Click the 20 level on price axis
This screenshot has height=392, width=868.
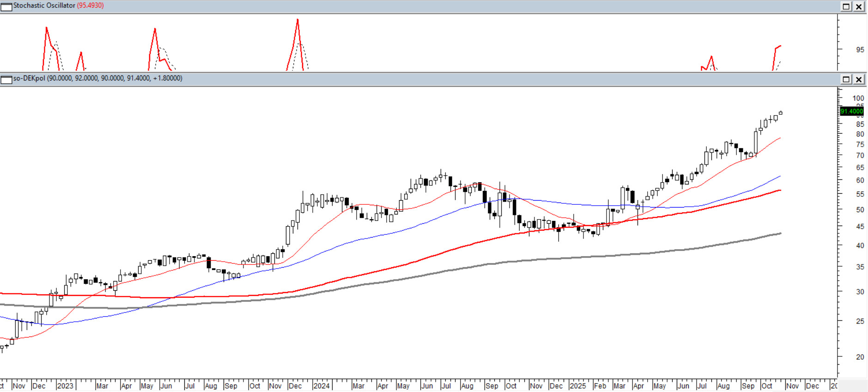(x=860, y=357)
